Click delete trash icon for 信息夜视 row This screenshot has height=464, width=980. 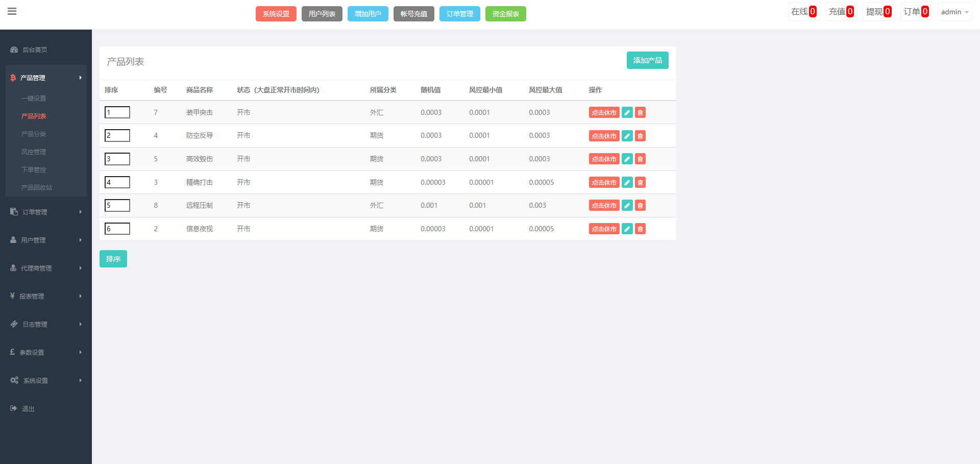pyautogui.click(x=640, y=229)
